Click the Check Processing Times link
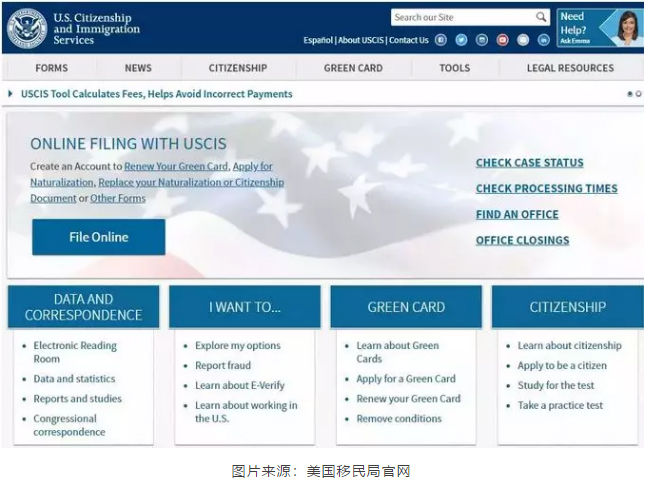The image size is (647, 479). tap(546, 189)
